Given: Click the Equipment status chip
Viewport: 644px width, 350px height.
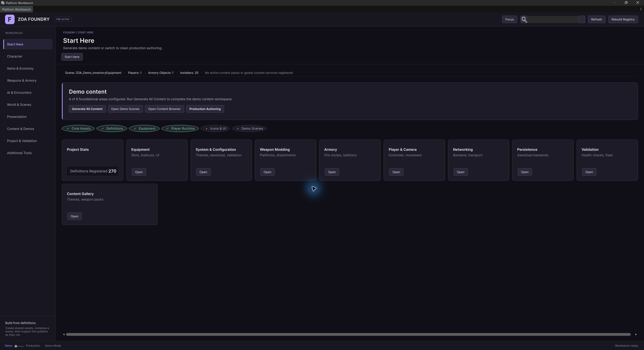Looking at the screenshot, I should (144, 128).
